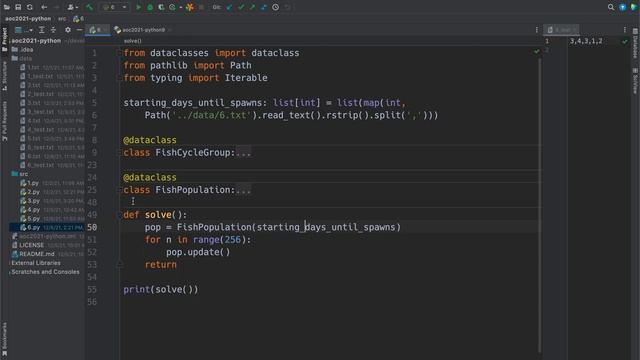Toggle the Structure tool window stripe

(4, 76)
